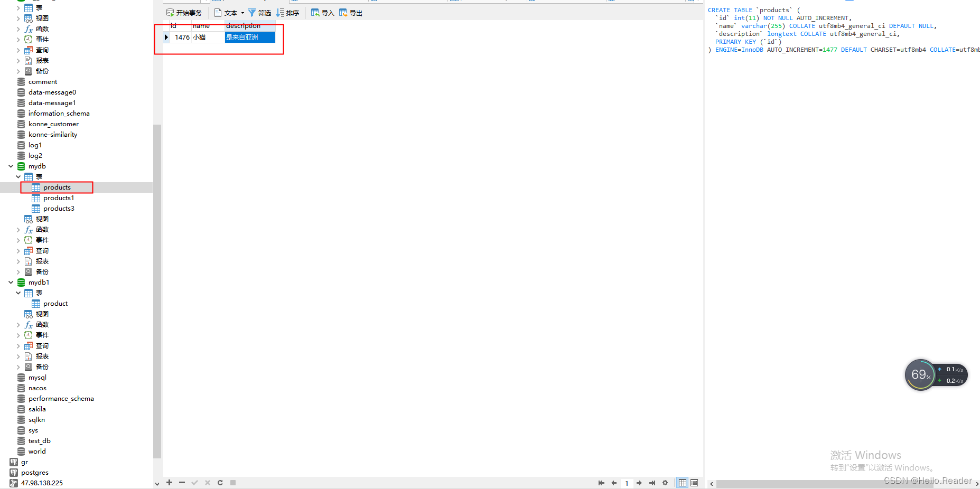
Task: Select the products table in sidebar
Action: pos(57,187)
